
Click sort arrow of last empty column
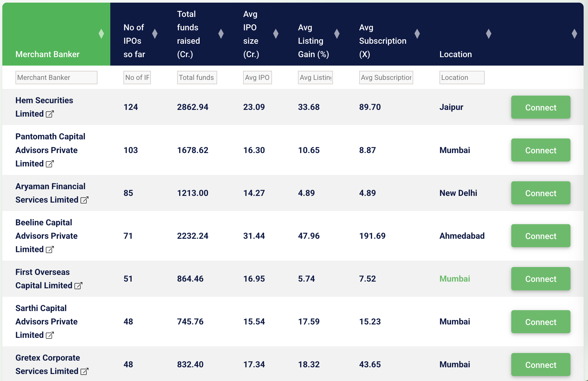[x=575, y=34]
